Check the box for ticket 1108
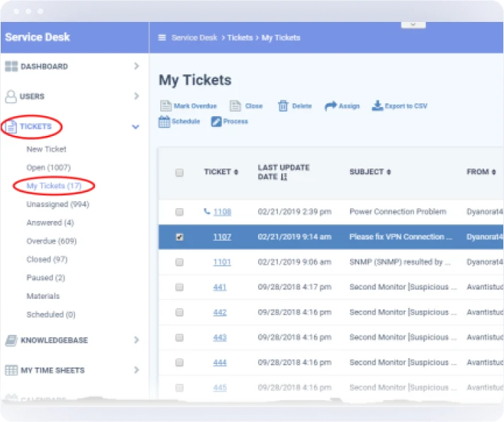The image size is (504, 422). pyautogui.click(x=179, y=212)
